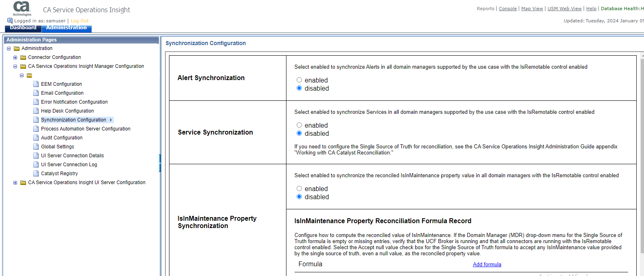The height and width of the screenshot is (276, 644).
Task: Open Help Desk Configuration page
Action: click(x=67, y=111)
